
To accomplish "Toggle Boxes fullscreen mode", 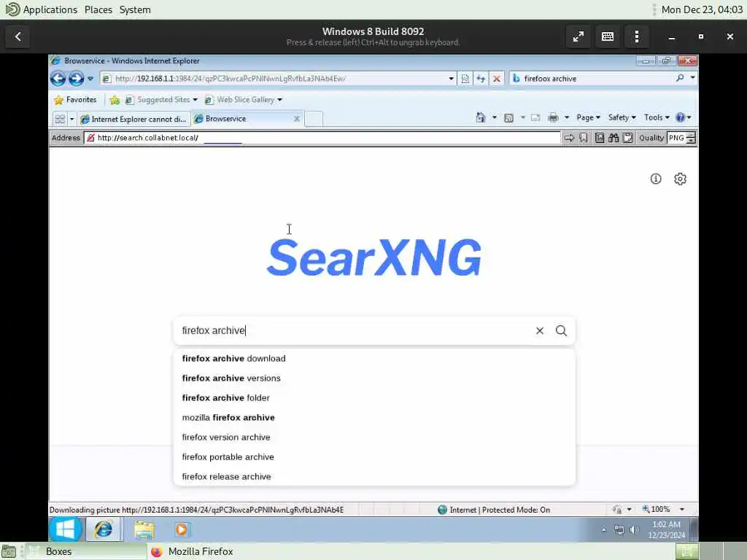I will point(578,36).
